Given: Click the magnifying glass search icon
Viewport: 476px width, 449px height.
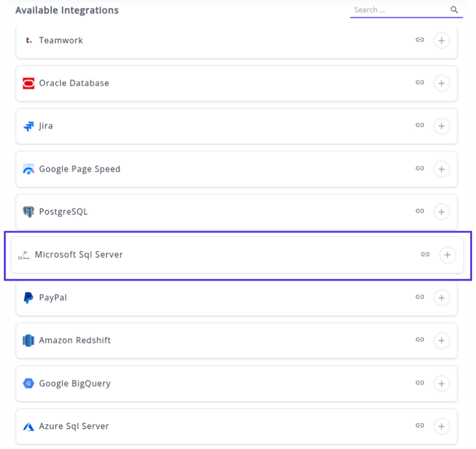Looking at the screenshot, I should (x=454, y=10).
